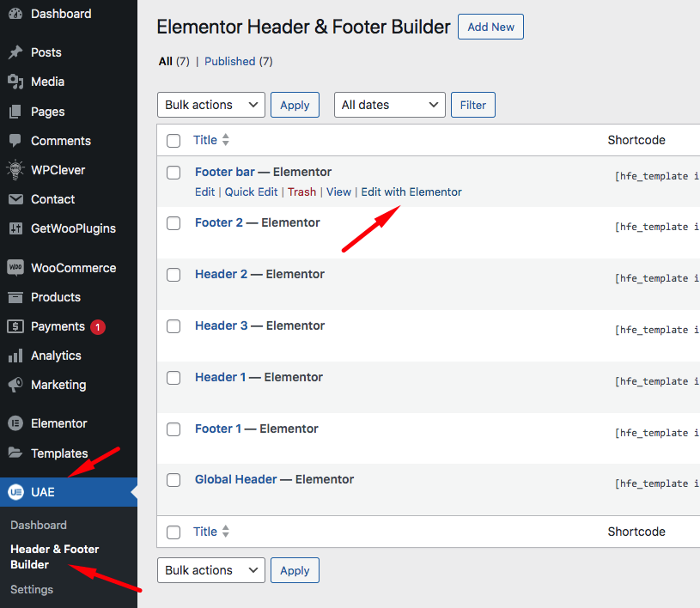Open UAE Settings submenu item
This screenshot has width=700, height=608.
coord(32,589)
